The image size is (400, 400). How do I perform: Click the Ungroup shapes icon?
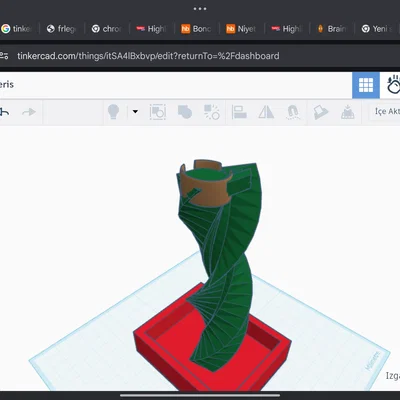[x=212, y=112]
